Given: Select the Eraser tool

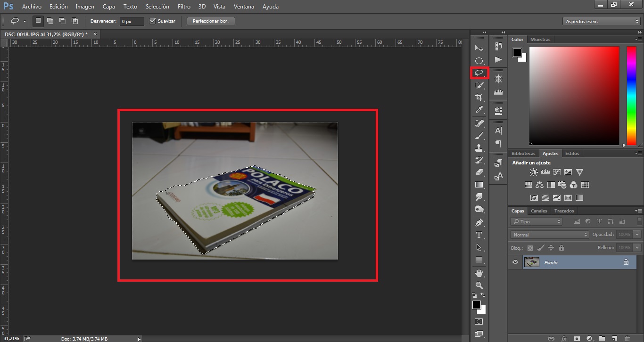Looking at the screenshot, I should [479, 172].
